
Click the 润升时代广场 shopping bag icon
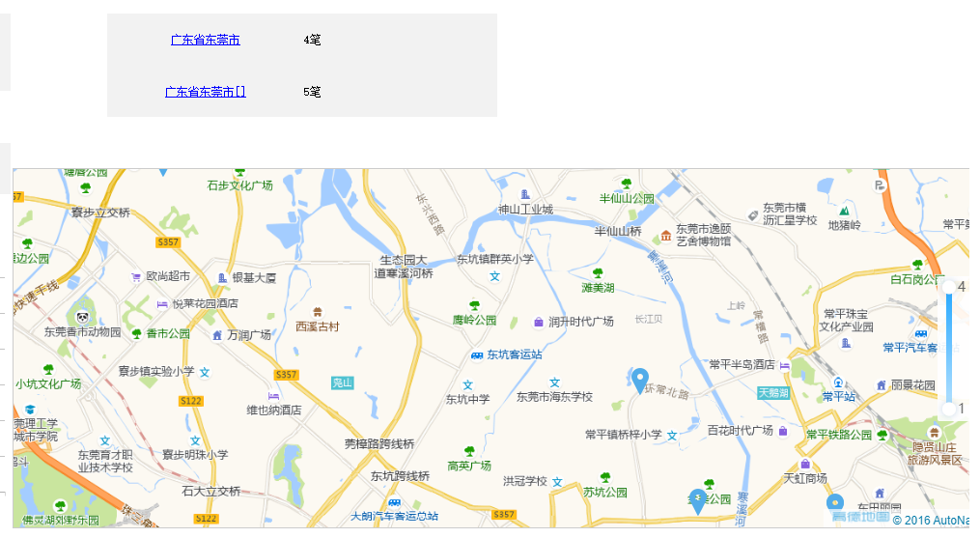(x=539, y=323)
